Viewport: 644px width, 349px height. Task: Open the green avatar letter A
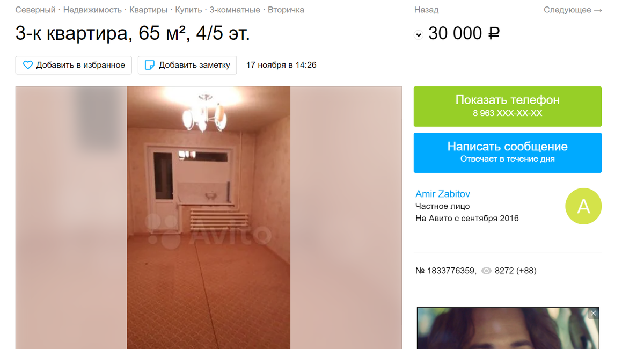583,206
